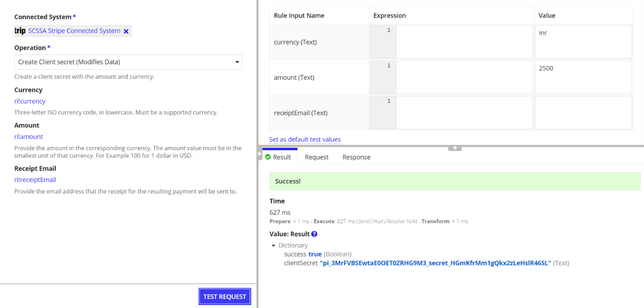Click the amount value field containing 2500
The width and height of the screenshot is (644, 308).
(x=583, y=77)
